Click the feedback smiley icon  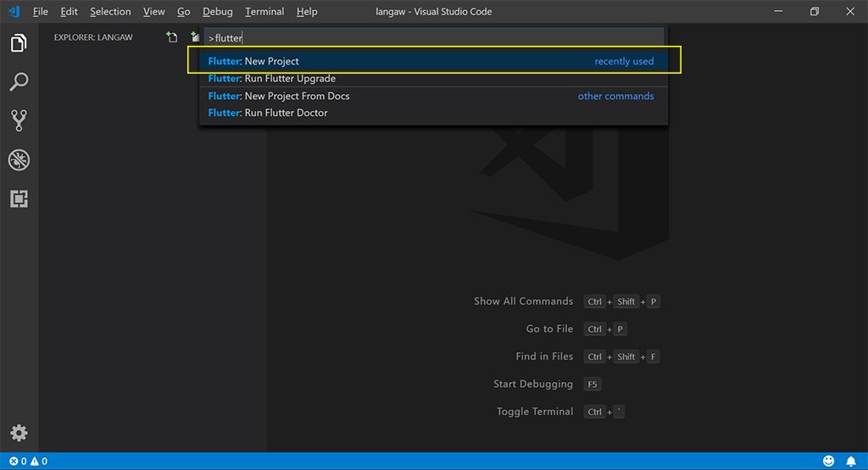(829, 462)
